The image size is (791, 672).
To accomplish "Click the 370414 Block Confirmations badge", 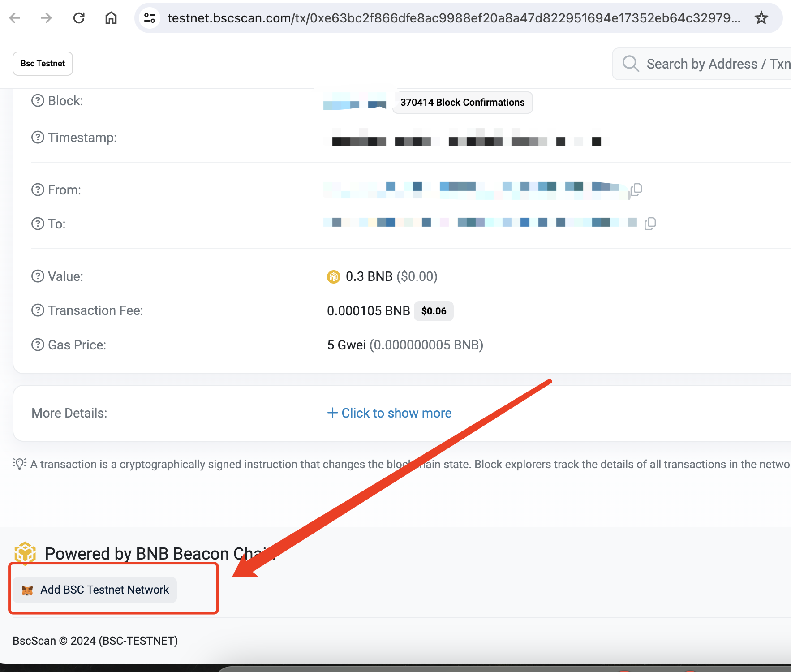I will point(462,103).
